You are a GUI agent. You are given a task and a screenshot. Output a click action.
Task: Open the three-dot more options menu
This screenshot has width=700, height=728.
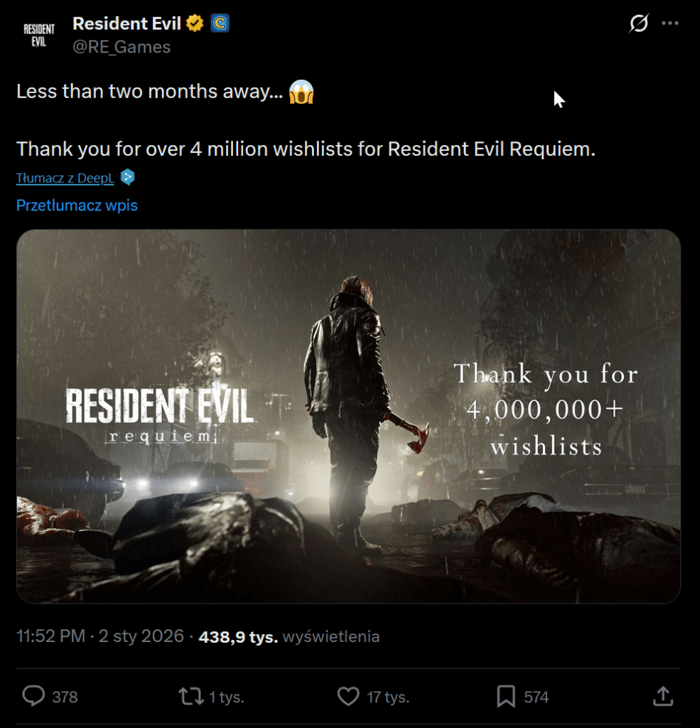click(670, 24)
